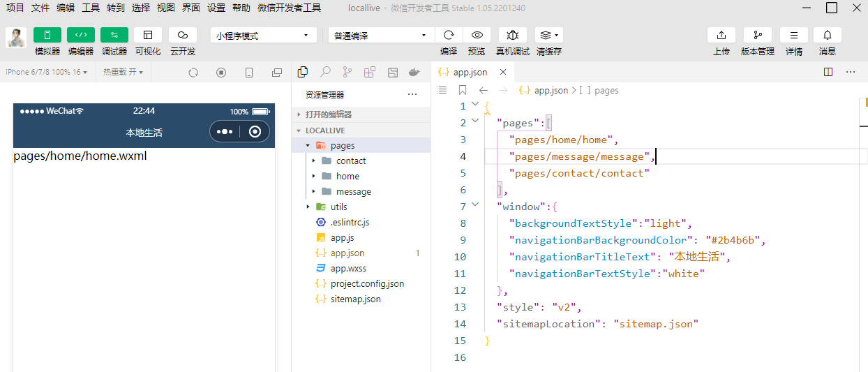868x372 pixels.
Task: Toggle the 编辑器 editor panel button
Action: tap(81, 35)
